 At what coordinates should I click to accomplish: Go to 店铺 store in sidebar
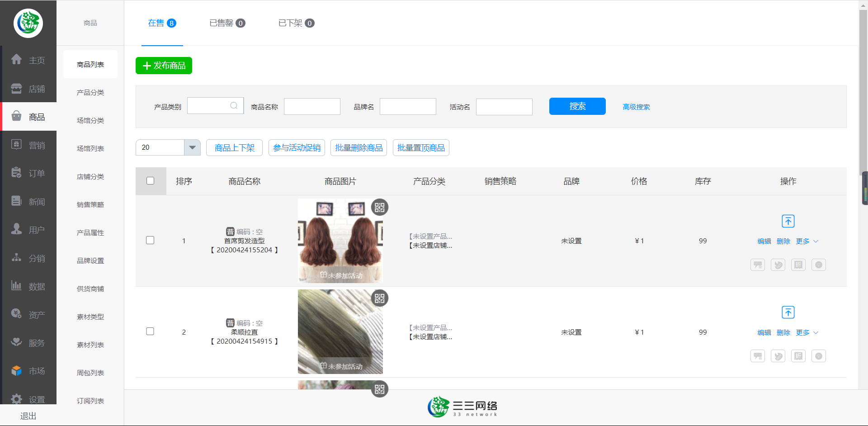tap(28, 89)
